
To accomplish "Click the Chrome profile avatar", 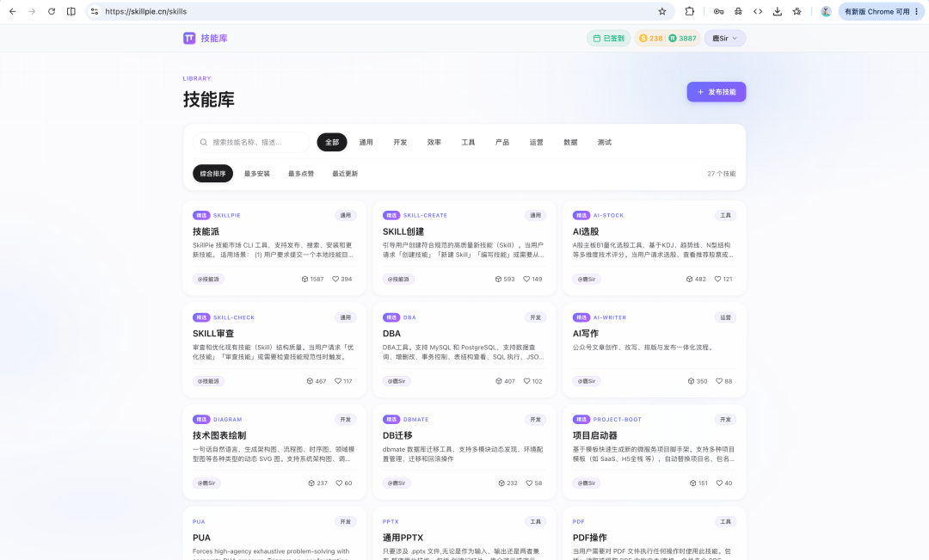I will pos(826,11).
